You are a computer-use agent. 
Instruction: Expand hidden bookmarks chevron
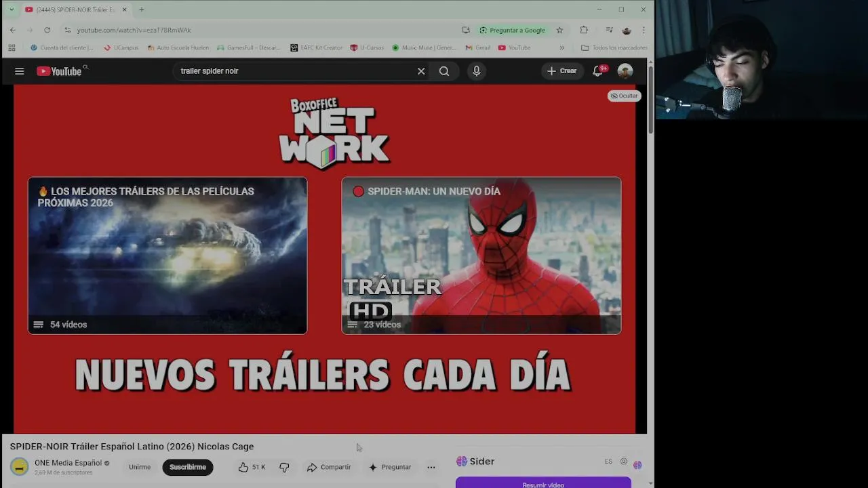point(561,47)
